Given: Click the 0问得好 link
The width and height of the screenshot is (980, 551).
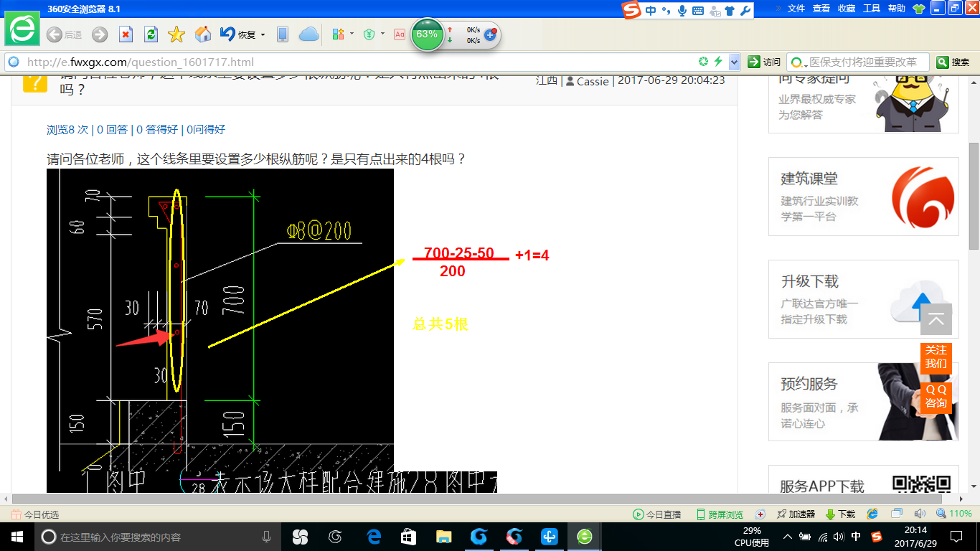Looking at the screenshot, I should [206, 129].
